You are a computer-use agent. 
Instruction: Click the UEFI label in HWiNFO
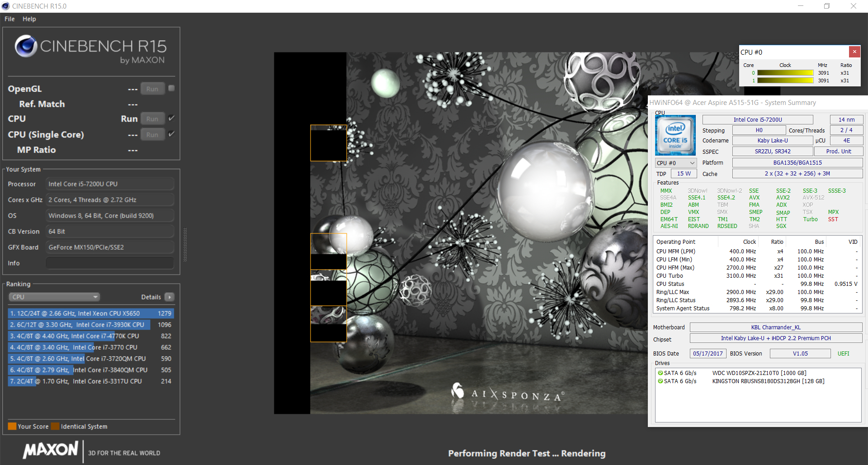click(x=843, y=354)
